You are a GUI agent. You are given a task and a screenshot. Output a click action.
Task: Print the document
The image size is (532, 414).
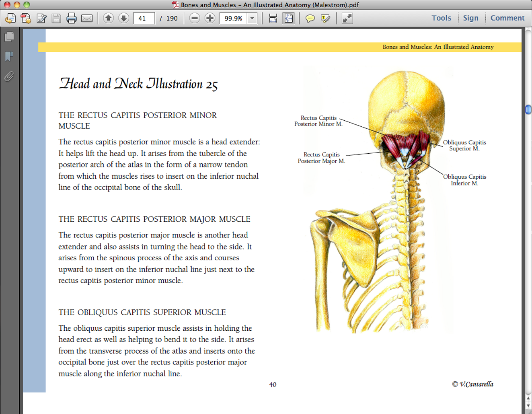(x=72, y=18)
